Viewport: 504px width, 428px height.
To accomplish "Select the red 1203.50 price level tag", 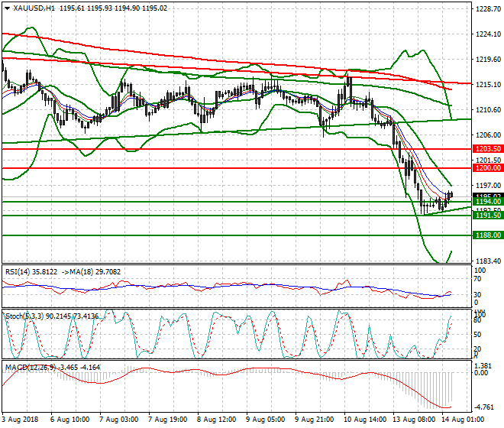I will click(487, 149).
